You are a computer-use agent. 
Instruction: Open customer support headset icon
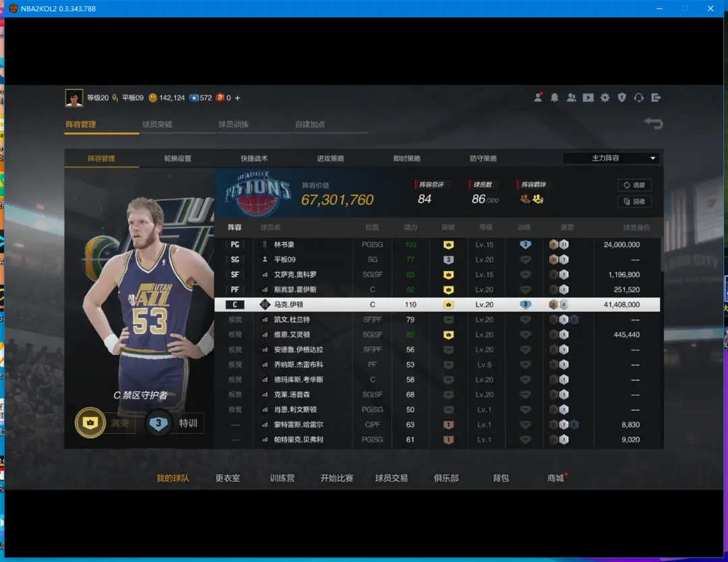639,97
